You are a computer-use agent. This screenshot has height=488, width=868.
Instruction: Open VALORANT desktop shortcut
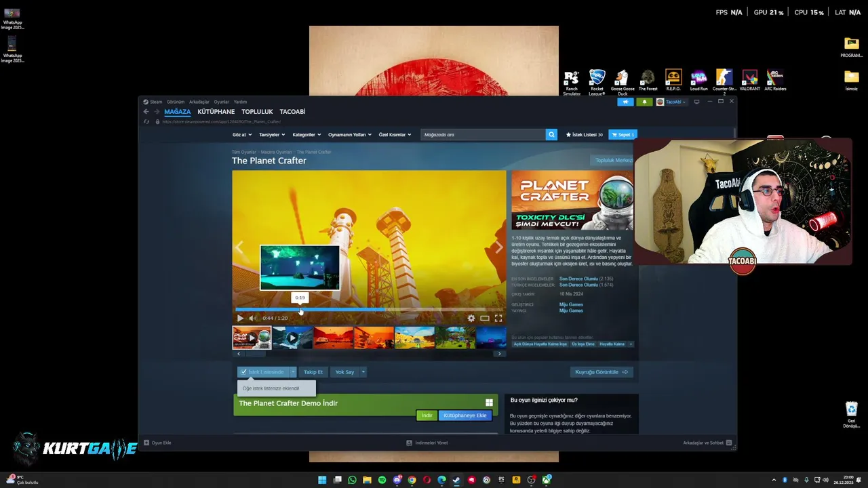(749, 81)
